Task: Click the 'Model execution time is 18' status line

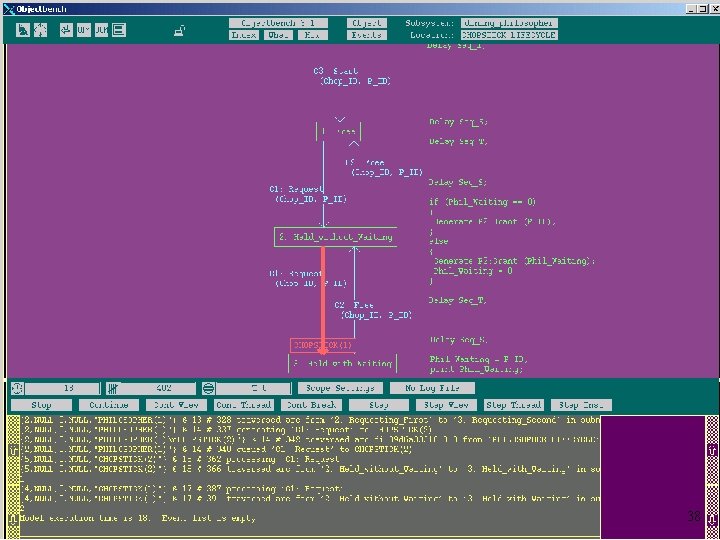Action: tap(138, 518)
